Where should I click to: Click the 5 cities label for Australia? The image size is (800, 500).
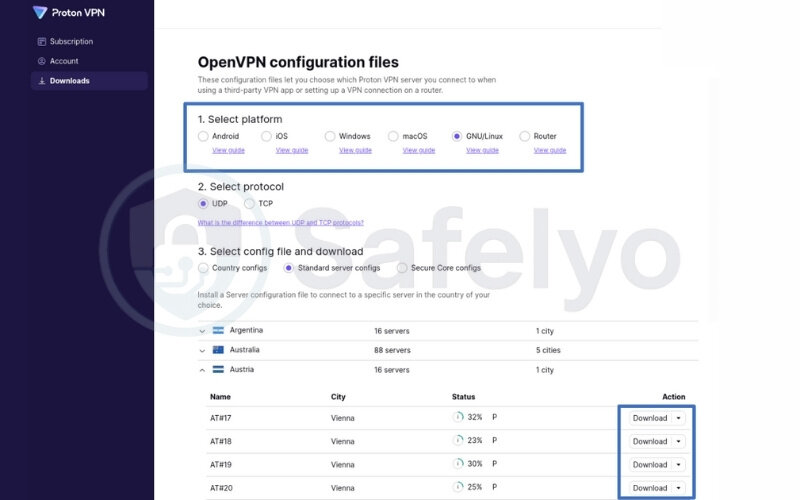coord(548,351)
